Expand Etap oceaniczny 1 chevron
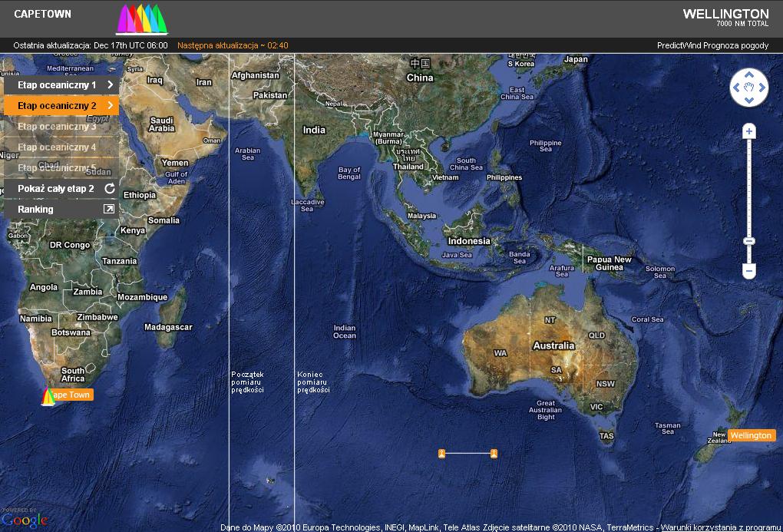The height and width of the screenshot is (532, 783). 111,85
